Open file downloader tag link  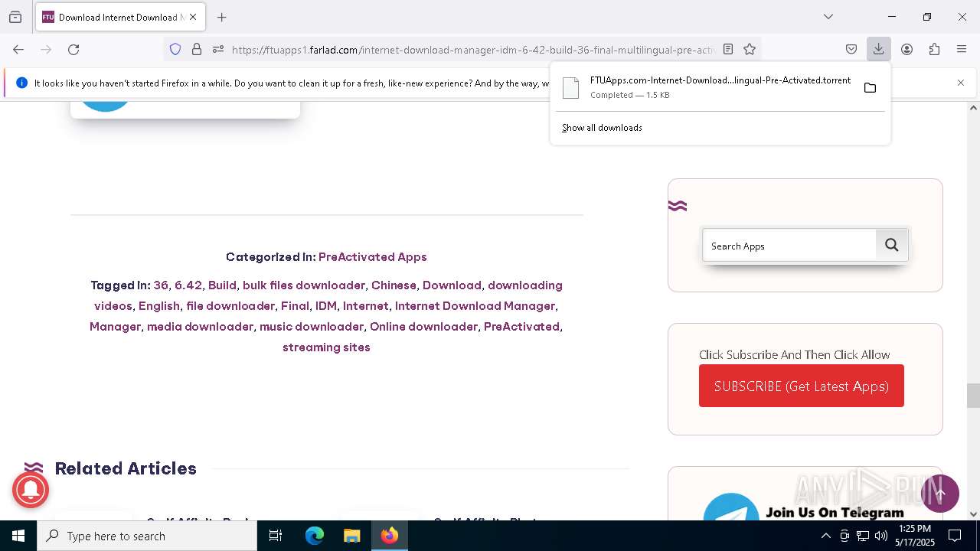pos(230,306)
